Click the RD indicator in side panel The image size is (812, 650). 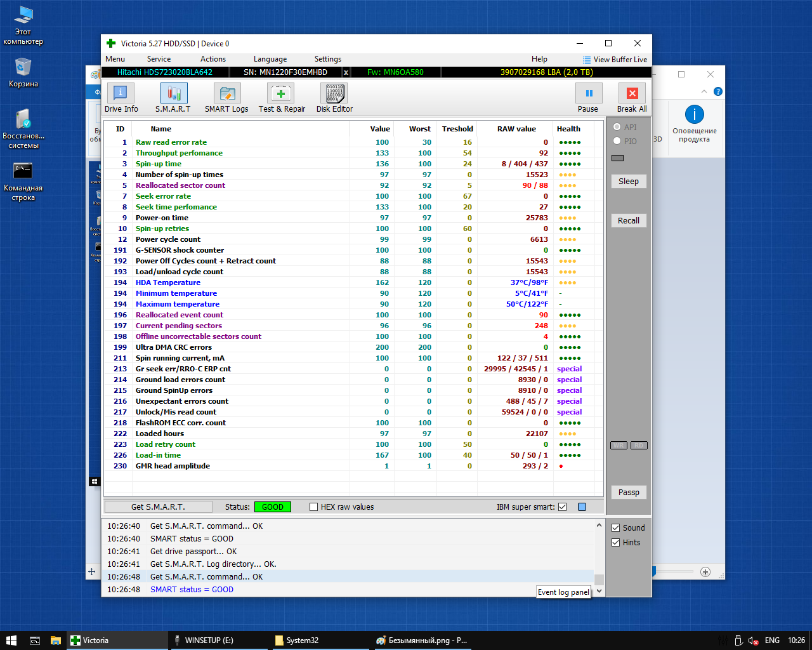[x=639, y=445]
